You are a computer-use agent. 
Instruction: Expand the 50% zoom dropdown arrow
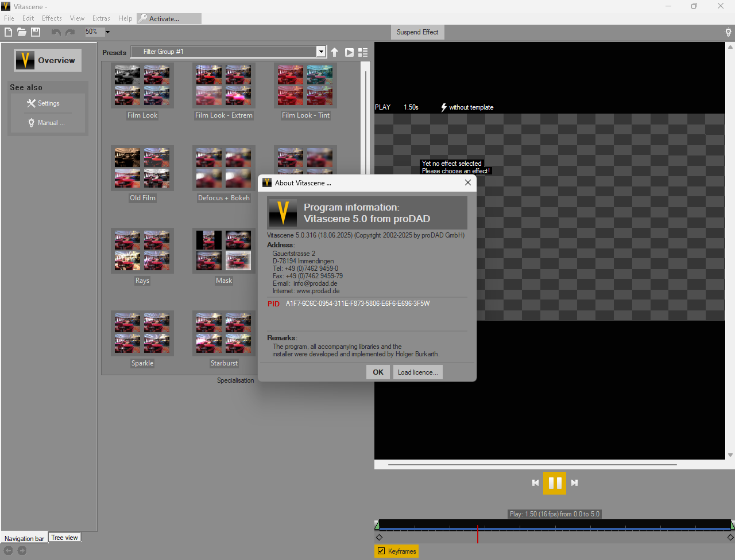pos(107,32)
